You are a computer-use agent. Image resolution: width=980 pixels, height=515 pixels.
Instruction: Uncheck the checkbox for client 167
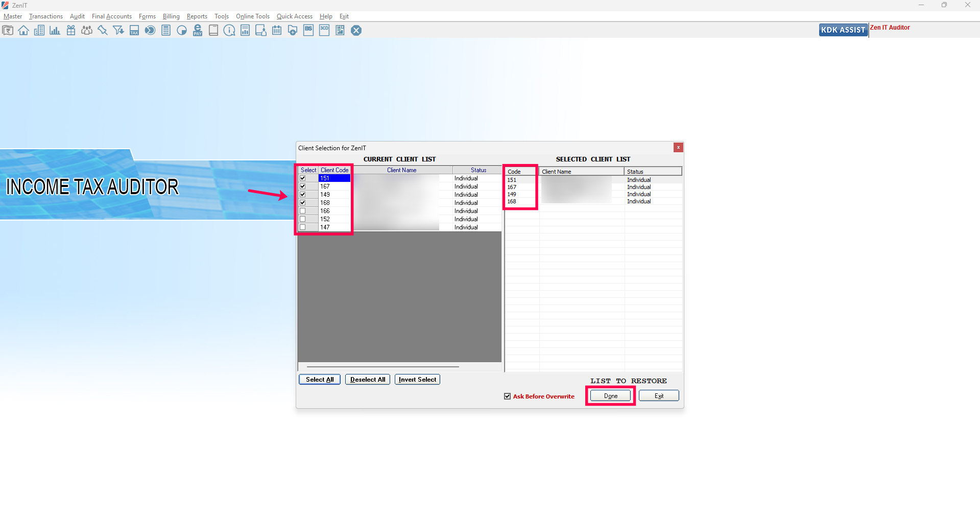click(303, 186)
